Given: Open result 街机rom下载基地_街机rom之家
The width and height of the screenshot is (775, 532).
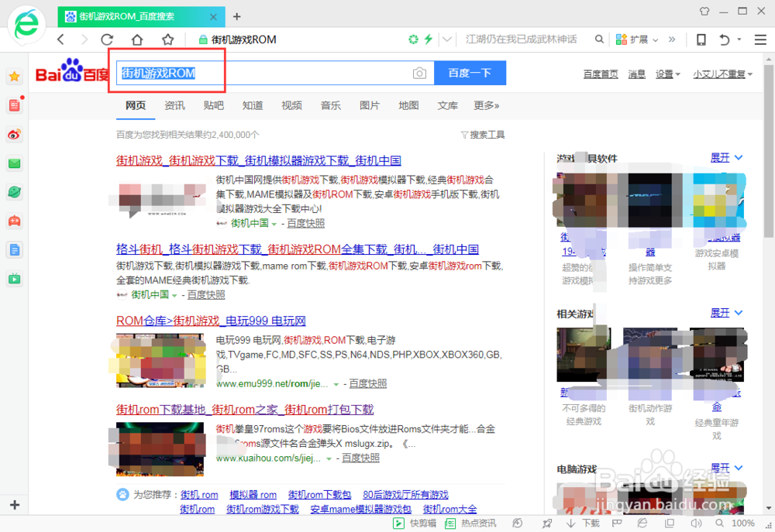Looking at the screenshot, I should coord(245,410).
